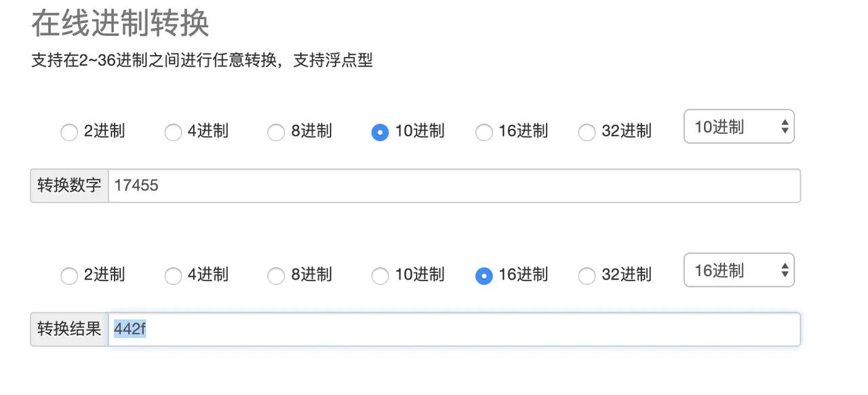The height and width of the screenshot is (395, 868).
Task: Select 8进制 radio in the source number row
Action: [276, 132]
